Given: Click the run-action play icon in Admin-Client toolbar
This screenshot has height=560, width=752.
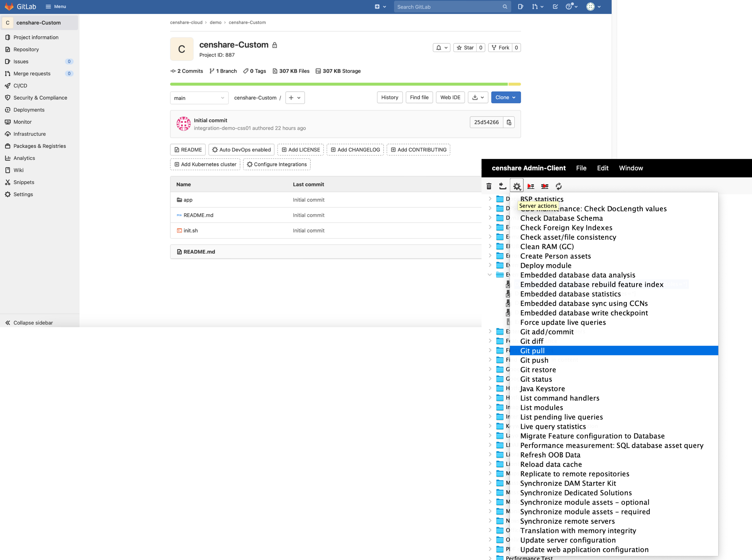Looking at the screenshot, I should [x=530, y=186].
